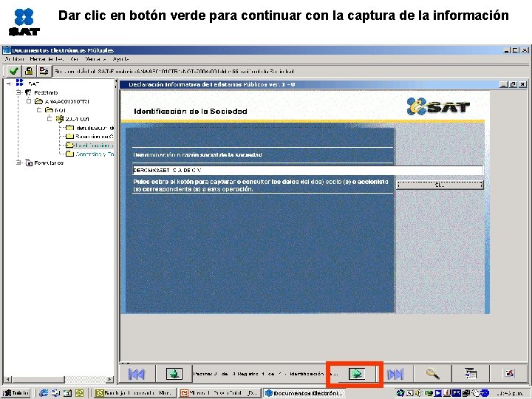Open Internet Explorer from quick launch
The image size is (532, 399).
coord(44,393)
